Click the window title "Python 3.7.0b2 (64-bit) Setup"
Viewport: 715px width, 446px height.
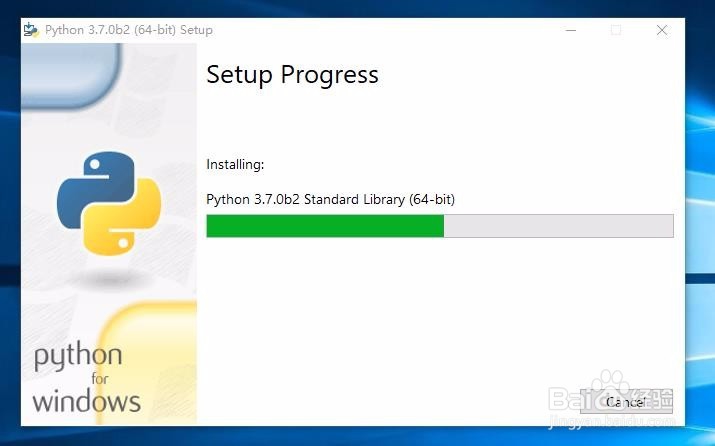(x=129, y=30)
